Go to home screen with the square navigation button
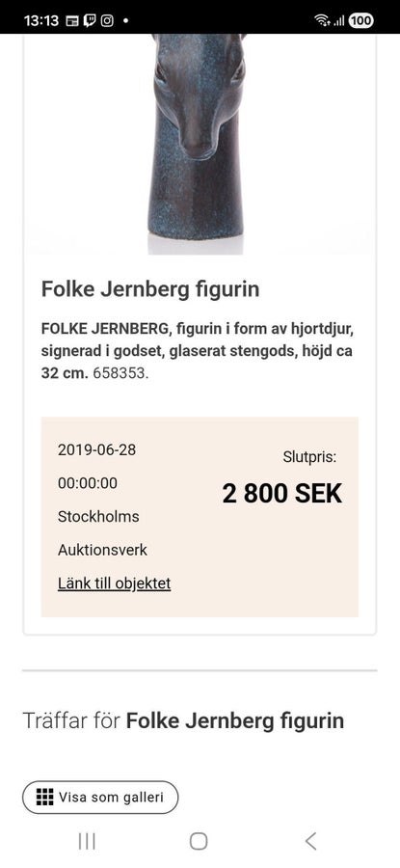The height and width of the screenshot is (868, 400). point(199,841)
